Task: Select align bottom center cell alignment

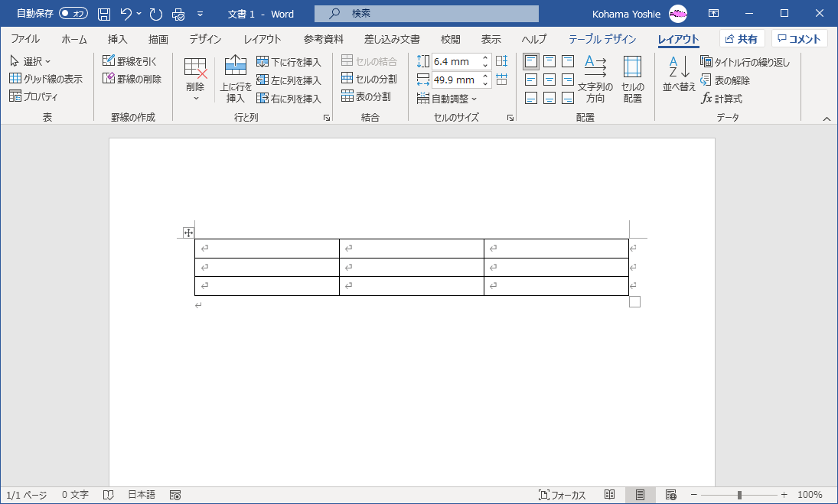Action: pyautogui.click(x=549, y=98)
